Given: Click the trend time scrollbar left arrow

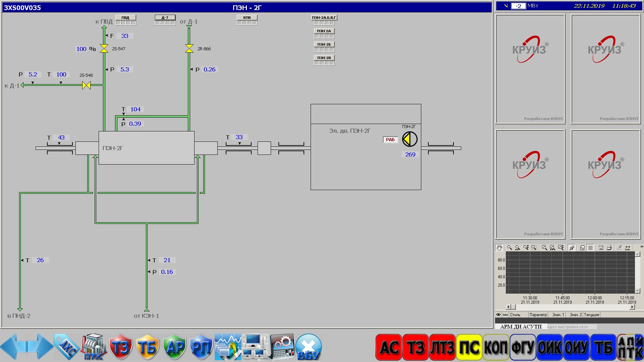Looking at the screenshot, I should tap(508, 307).
